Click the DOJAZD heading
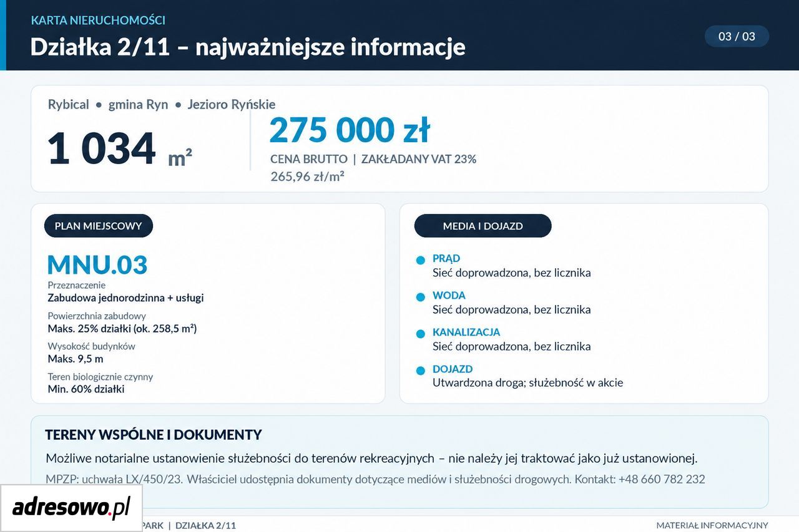The image size is (799, 532). [x=453, y=369]
